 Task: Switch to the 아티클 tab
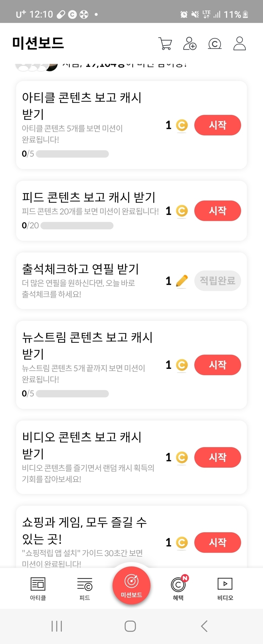coord(38,588)
